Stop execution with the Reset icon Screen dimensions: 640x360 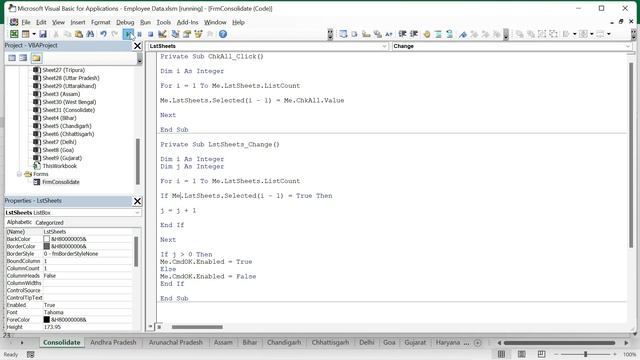tap(151, 34)
